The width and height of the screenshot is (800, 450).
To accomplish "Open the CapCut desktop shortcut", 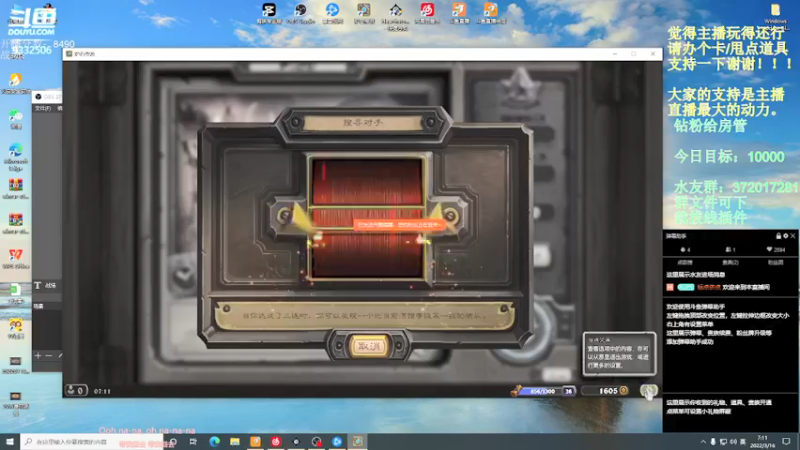I will (269, 10).
